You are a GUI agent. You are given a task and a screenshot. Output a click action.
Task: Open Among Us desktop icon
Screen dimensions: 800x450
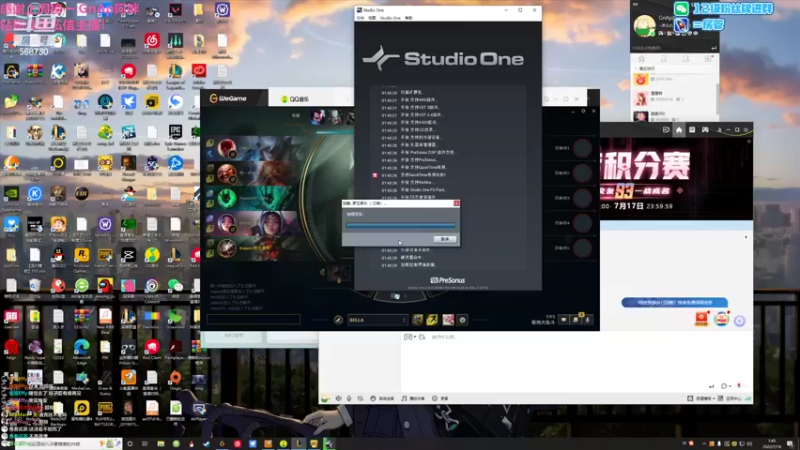tap(105, 289)
